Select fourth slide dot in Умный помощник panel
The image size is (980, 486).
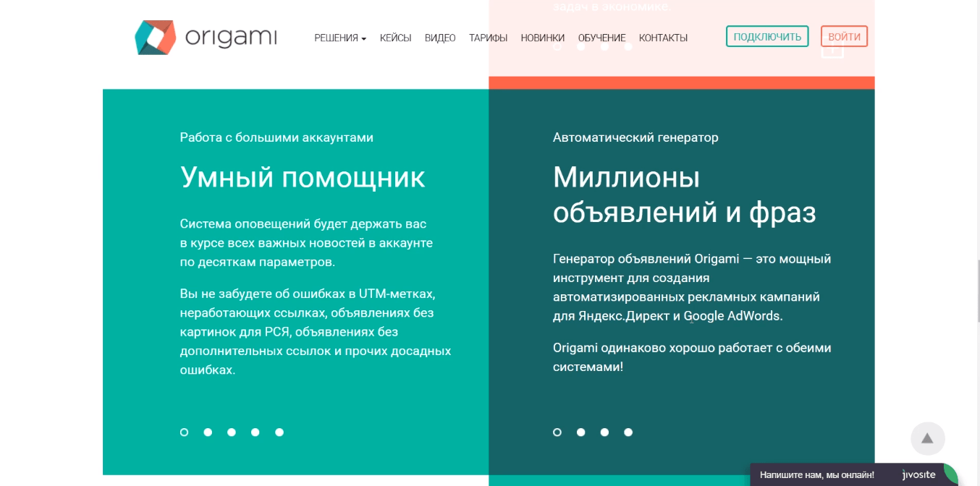coord(255,432)
